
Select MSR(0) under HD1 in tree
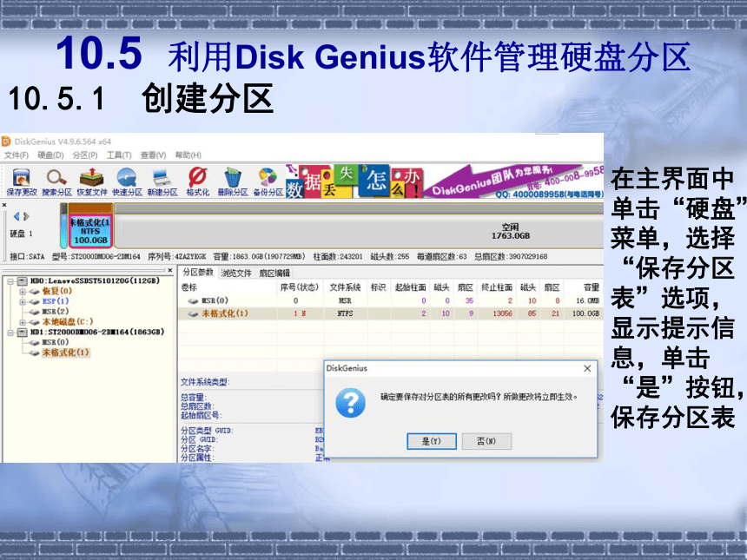coord(56,342)
